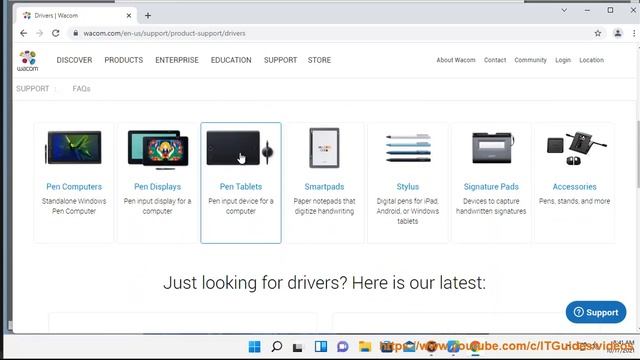The width and height of the screenshot is (640, 360).
Task: Close the Drivers | Wacom tab
Action: click(x=129, y=16)
